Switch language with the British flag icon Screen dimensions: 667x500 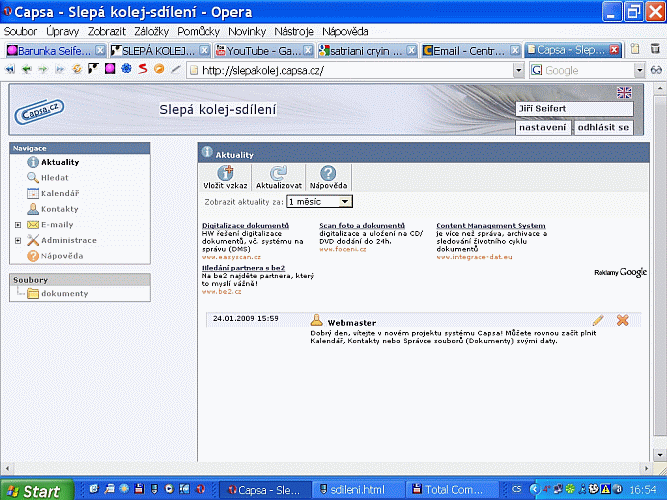pos(624,93)
